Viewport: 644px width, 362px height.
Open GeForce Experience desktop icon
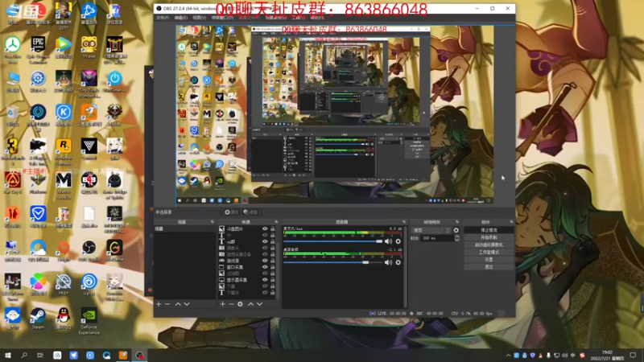[x=89, y=321]
